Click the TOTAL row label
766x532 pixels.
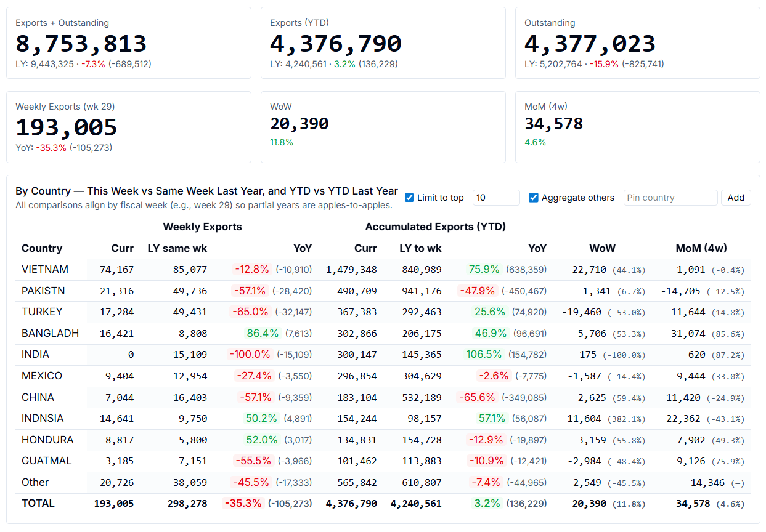(38, 503)
